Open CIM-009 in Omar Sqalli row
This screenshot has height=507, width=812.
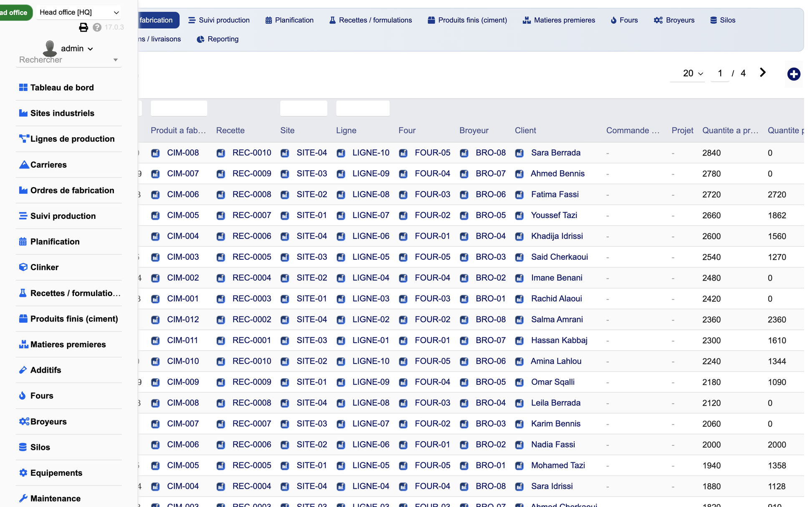point(183,382)
